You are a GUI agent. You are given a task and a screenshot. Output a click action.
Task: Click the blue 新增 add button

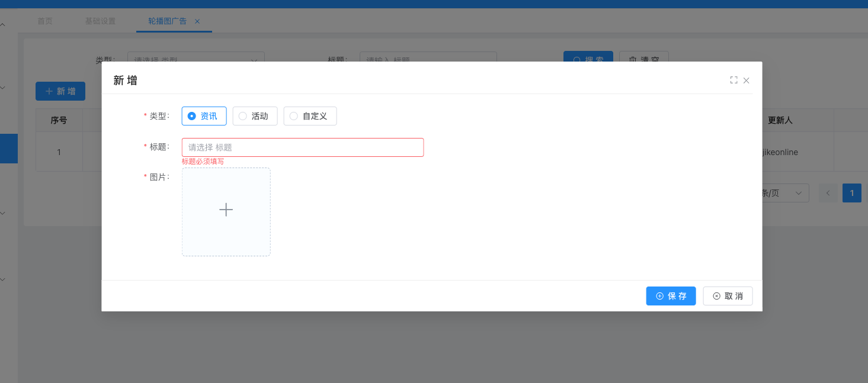click(x=60, y=91)
